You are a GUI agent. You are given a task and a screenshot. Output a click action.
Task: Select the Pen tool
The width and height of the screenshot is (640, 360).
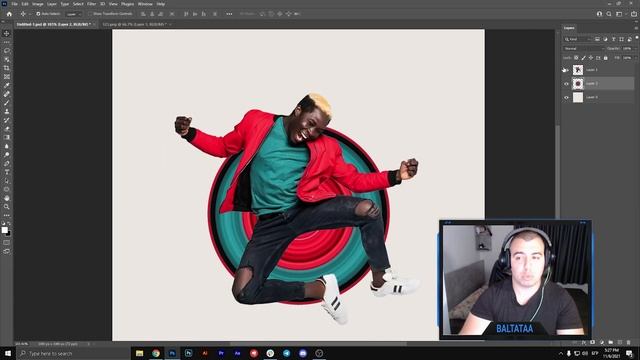click(7, 163)
